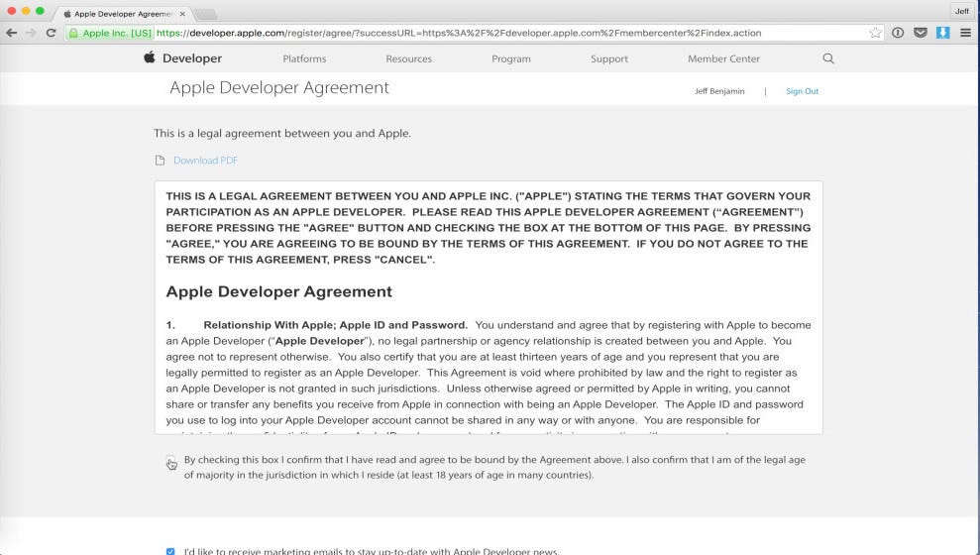Click the Pocket extension icon
Viewport: 980px width, 555px height.
click(920, 33)
